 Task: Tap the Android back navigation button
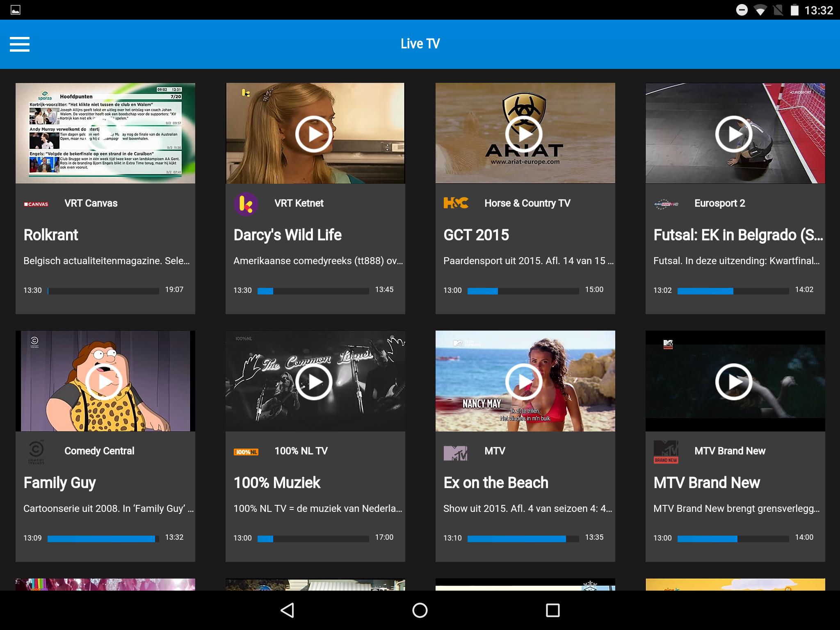click(x=287, y=610)
